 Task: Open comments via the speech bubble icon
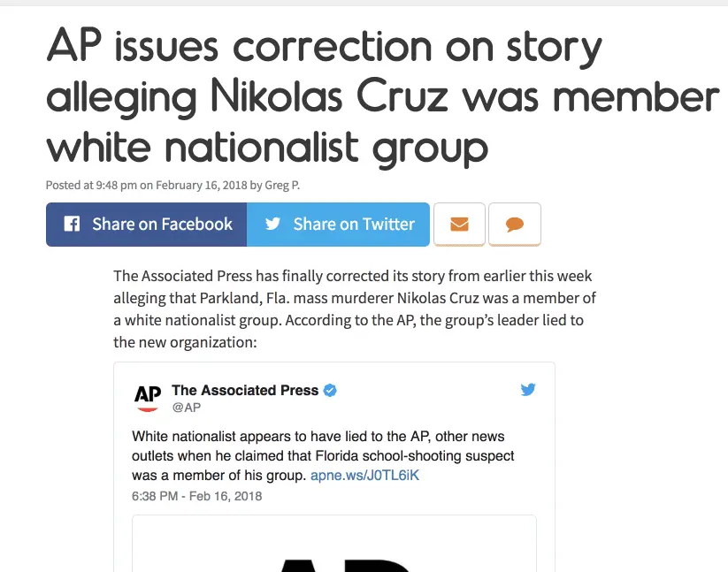[515, 225]
